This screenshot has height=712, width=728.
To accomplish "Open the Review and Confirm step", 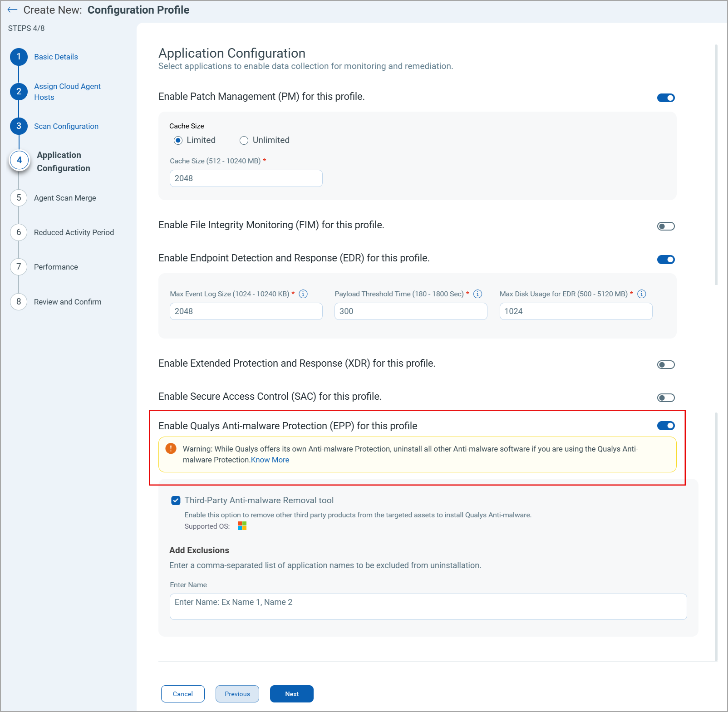I will click(x=68, y=302).
